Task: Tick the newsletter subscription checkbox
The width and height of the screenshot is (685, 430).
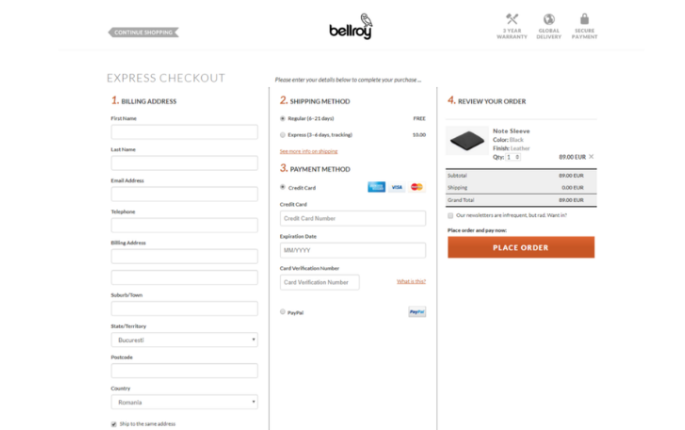Action: coord(450,215)
